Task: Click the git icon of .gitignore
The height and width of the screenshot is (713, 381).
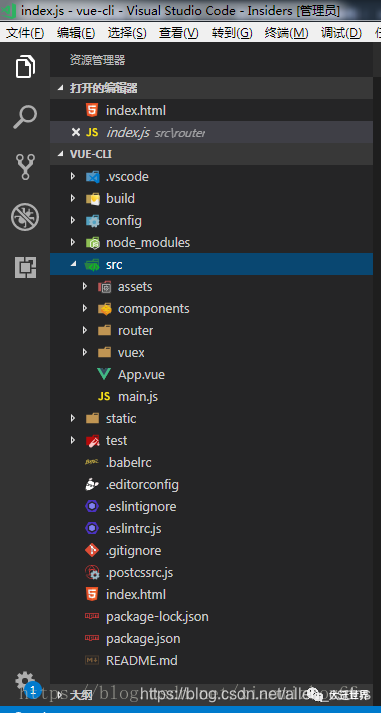Action: coord(92,550)
